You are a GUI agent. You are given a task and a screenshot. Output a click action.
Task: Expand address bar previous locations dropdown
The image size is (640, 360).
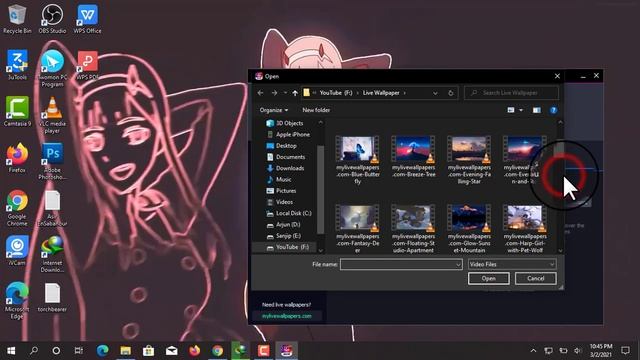point(435,93)
